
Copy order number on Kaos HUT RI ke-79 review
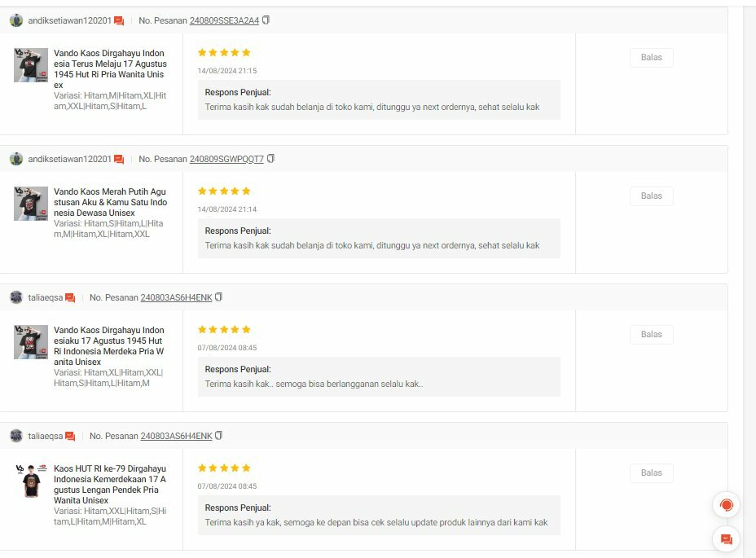click(x=219, y=436)
